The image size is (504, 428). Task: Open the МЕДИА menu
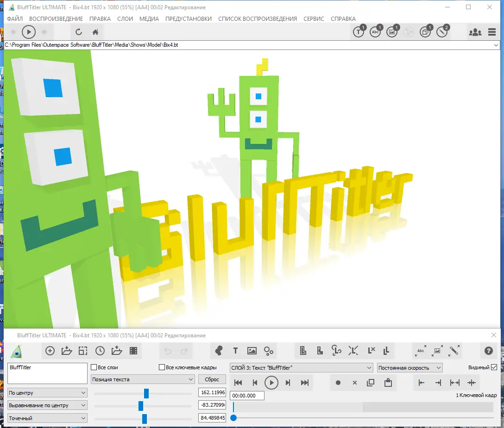(149, 19)
